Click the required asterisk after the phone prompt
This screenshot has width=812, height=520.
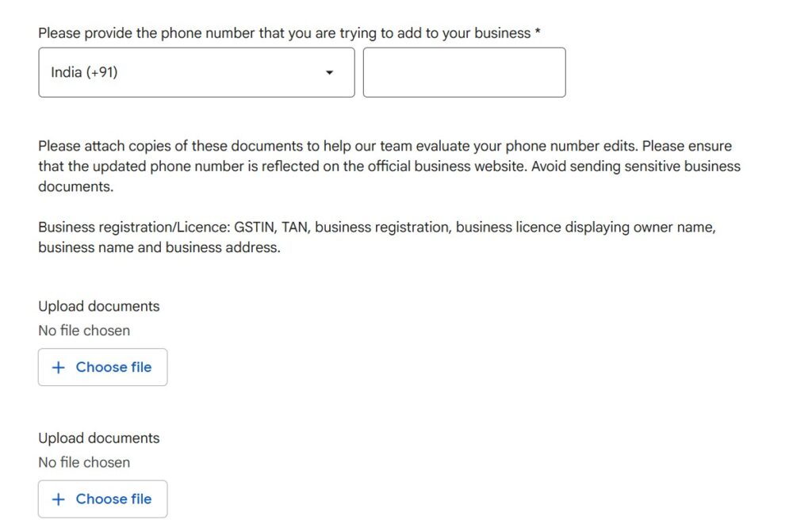[538, 33]
